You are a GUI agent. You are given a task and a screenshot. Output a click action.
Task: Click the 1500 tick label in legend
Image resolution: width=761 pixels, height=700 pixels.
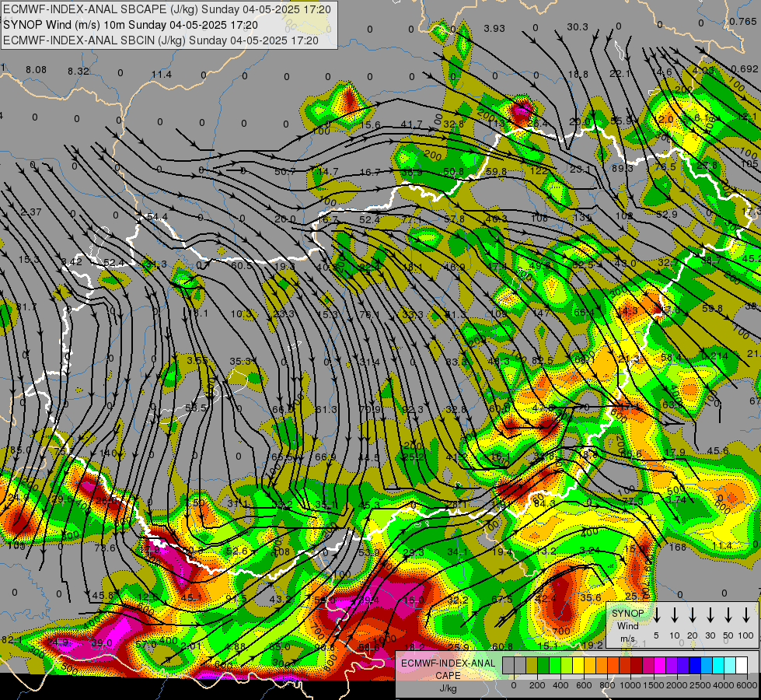654,685
